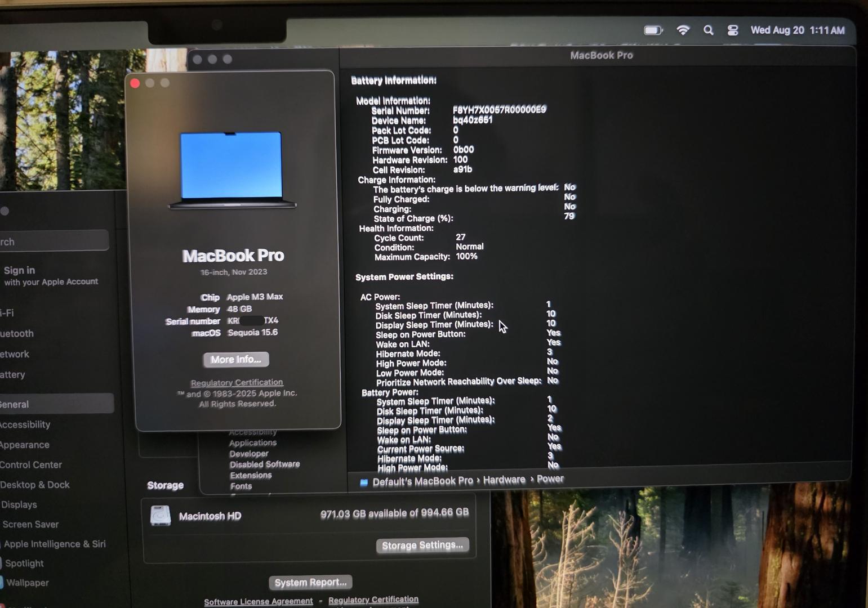Select Sign in with your Apple Account
Viewport: 868px width, 608px height.
click(51, 275)
